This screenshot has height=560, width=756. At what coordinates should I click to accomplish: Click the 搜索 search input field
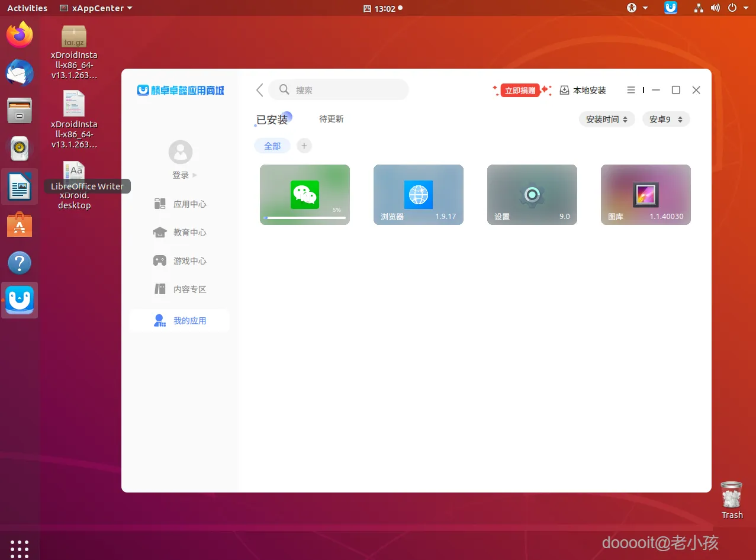pyautogui.click(x=339, y=90)
